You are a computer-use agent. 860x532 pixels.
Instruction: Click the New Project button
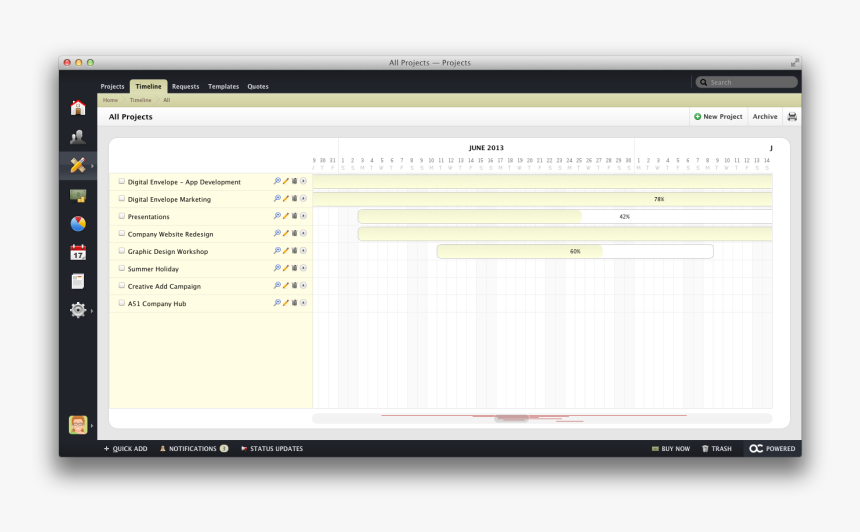(x=718, y=117)
